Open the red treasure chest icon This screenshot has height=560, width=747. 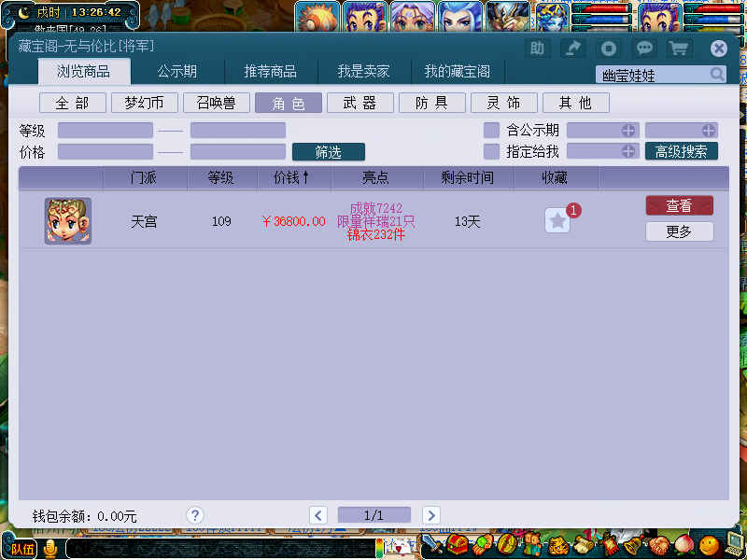(458, 544)
